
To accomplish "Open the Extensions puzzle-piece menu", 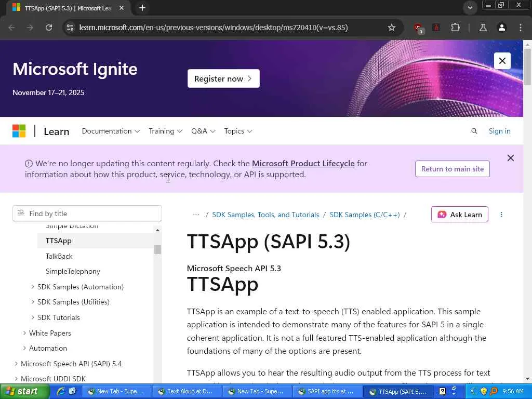I will pos(455,28).
